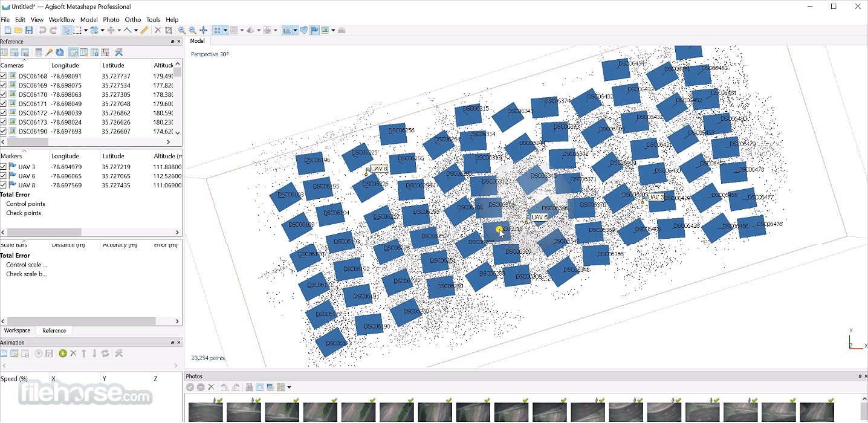Click the Delete Selection X icon in main toolbar
The height and width of the screenshot is (423, 868).
(158, 30)
